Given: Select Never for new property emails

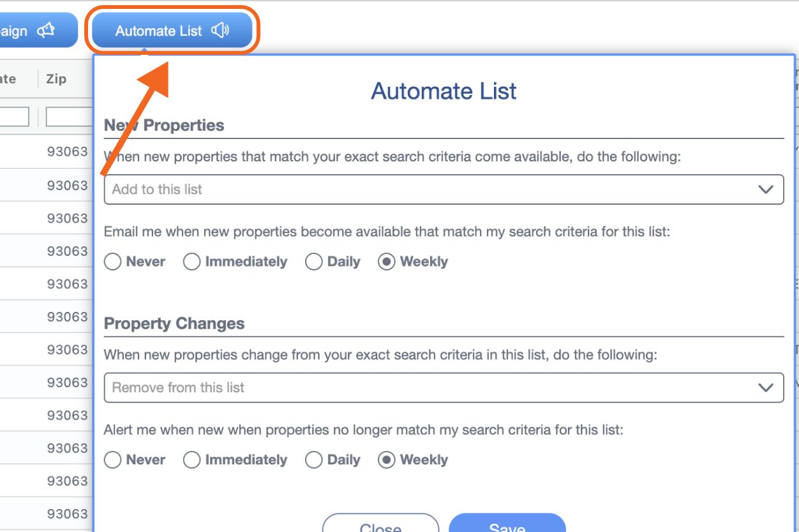Looking at the screenshot, I should [x=113, y=262].
